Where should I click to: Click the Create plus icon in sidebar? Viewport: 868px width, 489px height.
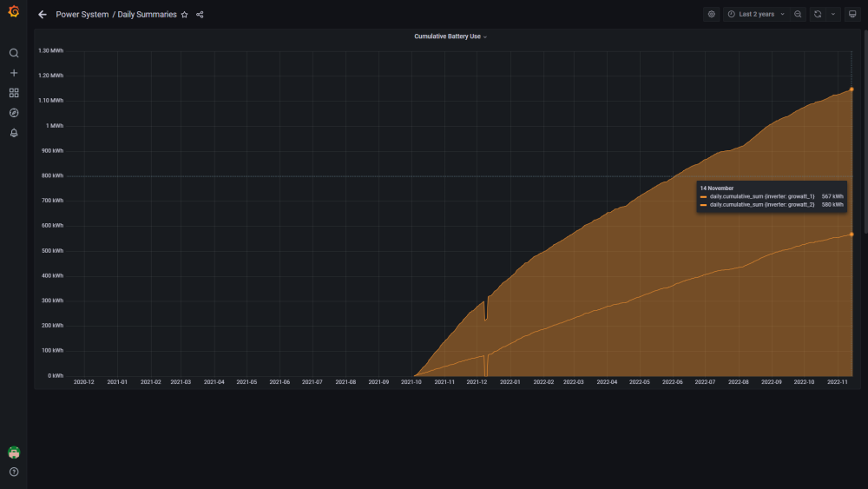(14, 73)
